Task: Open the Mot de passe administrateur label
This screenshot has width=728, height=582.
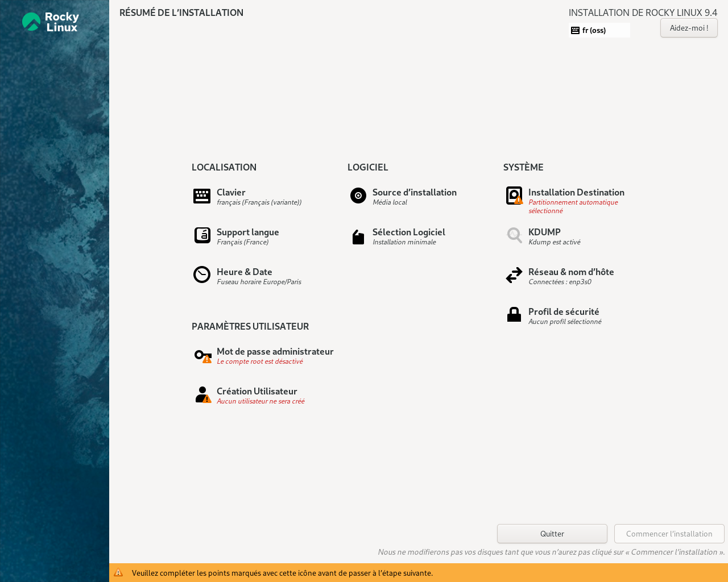Action: [x=275, y=351]
